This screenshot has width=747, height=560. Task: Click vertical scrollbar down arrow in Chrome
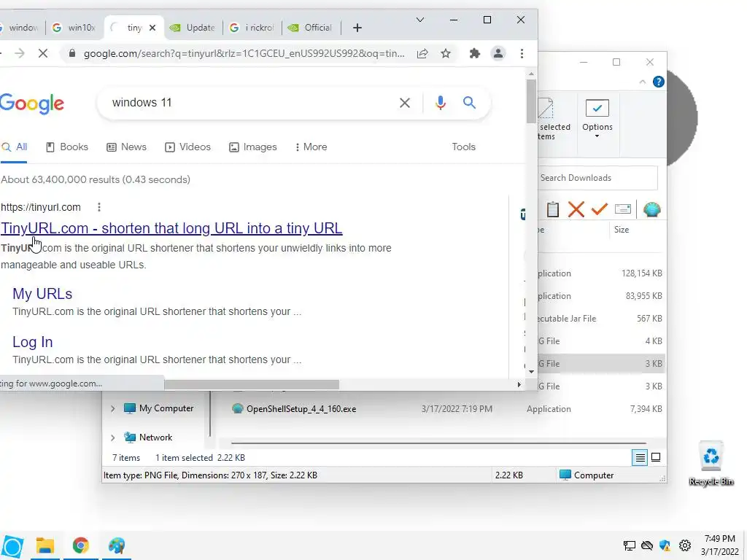[531, 371]
